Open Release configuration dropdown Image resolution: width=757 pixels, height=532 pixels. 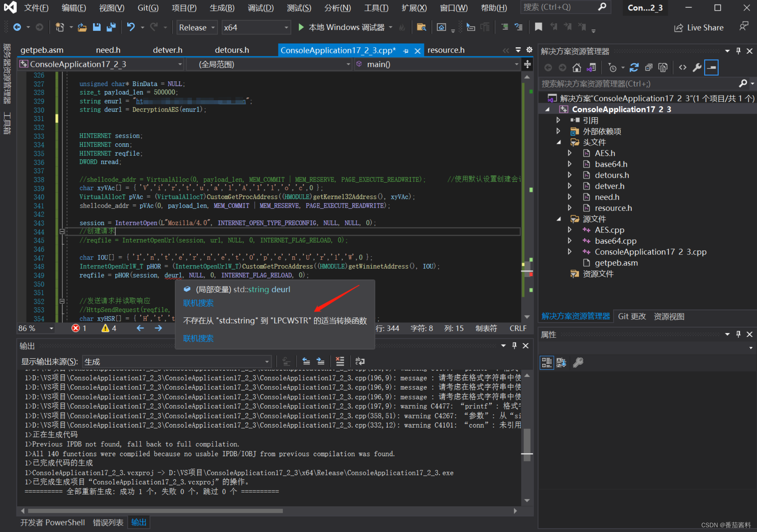click(197, 28)
